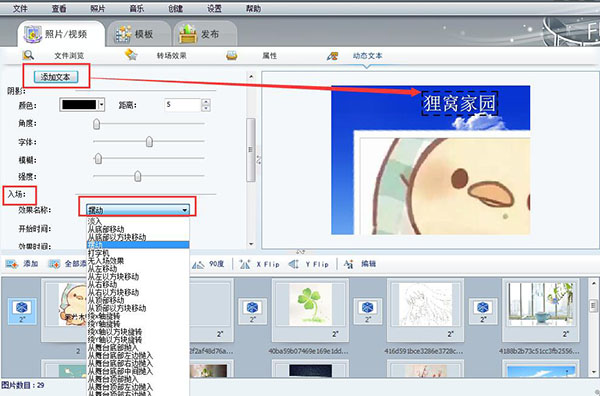Click the 添加文本 button

click(x=56, y=77)
